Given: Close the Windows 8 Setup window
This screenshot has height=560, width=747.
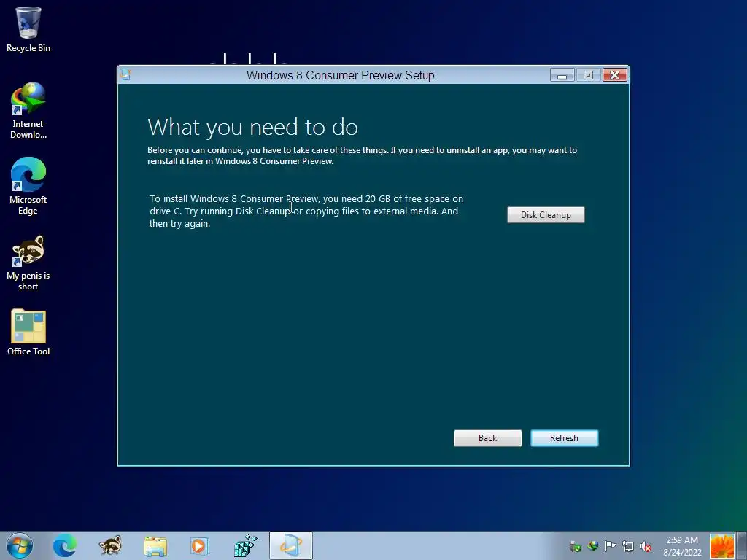Looking at the screenshot, I should pyautogui.click(x=614, y=75).
